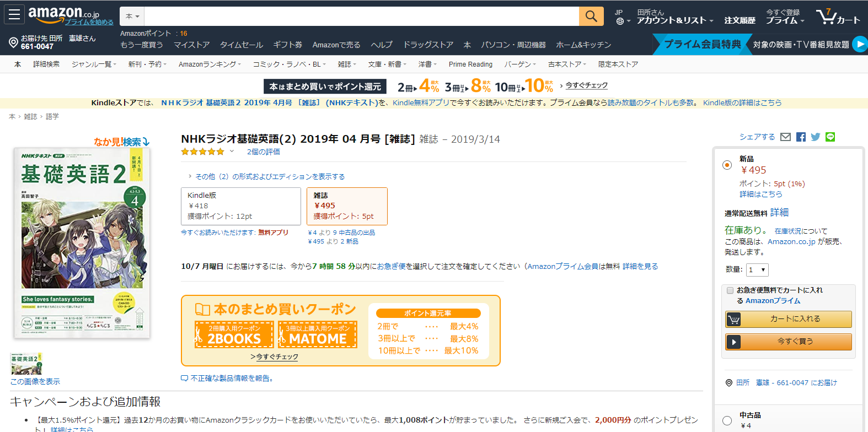Image resolution: width=868 pixels, height=432 pixels.
Task: Select the Kindle版 ¥418 format box
Action: 241,206
